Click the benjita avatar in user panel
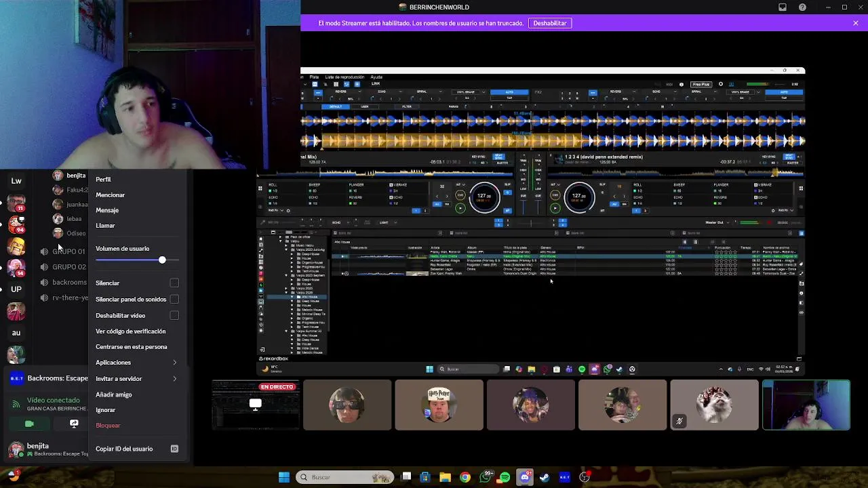868x488 pixels. tap(15, 449)
